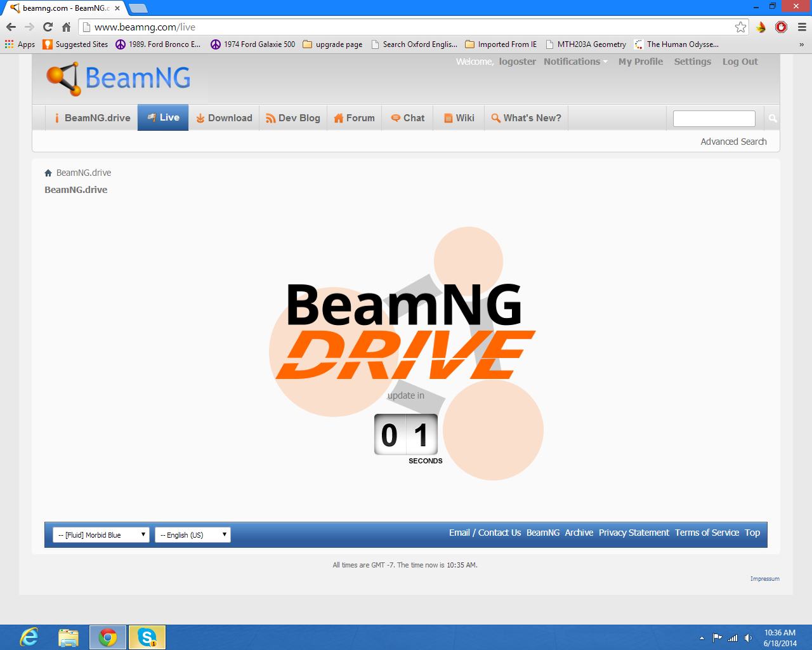Expand the Notifications dropdown

coord(575,62)
